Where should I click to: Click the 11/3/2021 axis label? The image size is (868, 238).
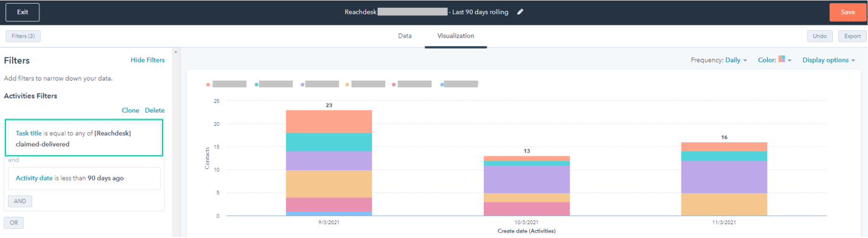click(x=724, y=223)
